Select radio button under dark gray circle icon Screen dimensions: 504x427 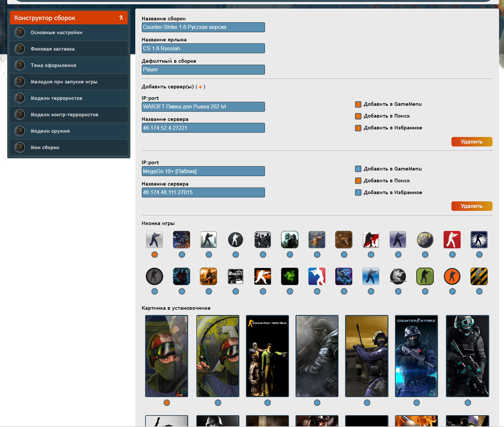click(155, 291)
